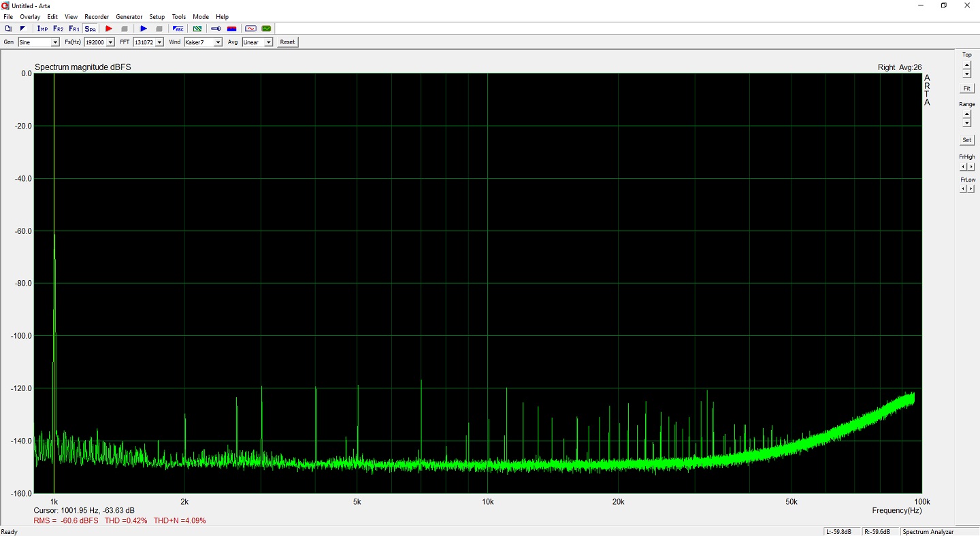Image resolution: width=980 pixels, height=536 pixels.
Task: Click the Right Avg:26 plot label
Action: click(x=900, y=67)
